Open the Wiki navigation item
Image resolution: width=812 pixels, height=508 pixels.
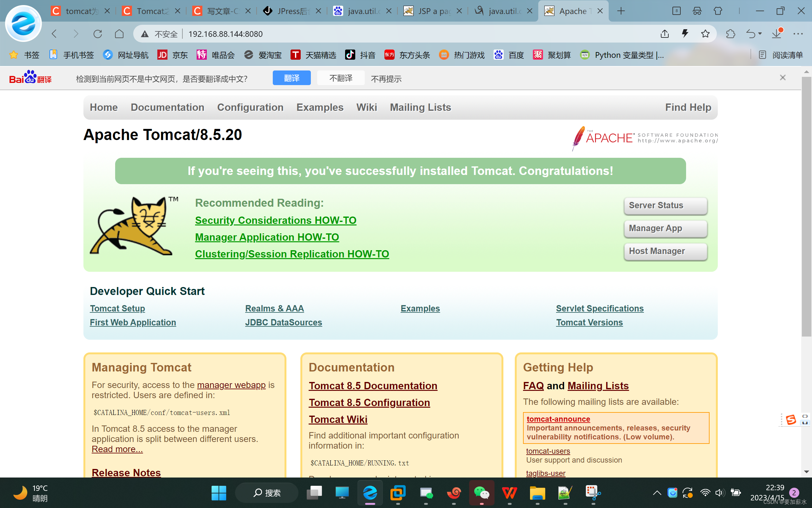click(367, 107)
